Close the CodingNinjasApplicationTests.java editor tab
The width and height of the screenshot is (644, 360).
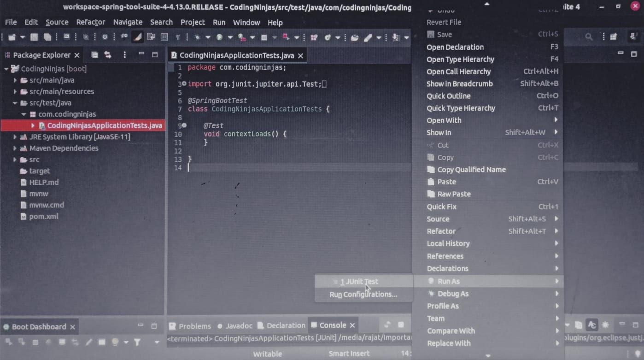pos(300,55)
